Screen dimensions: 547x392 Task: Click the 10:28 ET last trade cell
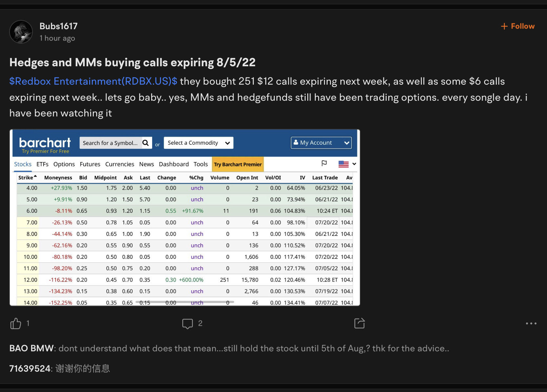327,280
